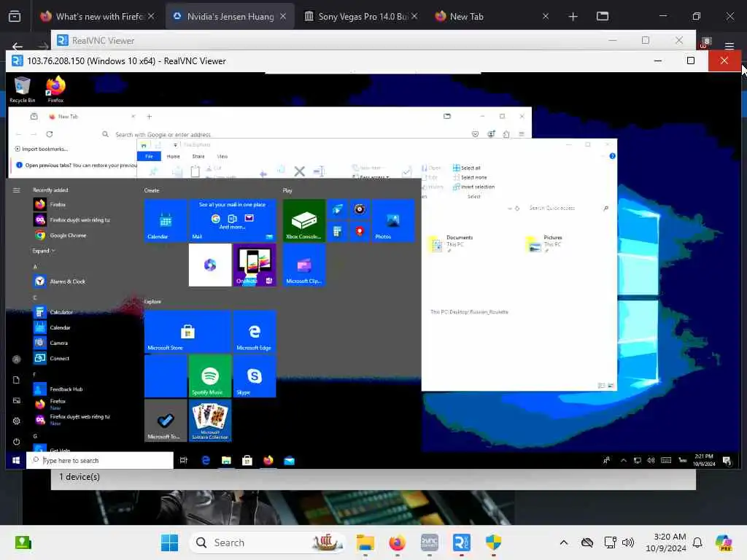Switch to View ribbon tab in Explorer

(222, 156)
